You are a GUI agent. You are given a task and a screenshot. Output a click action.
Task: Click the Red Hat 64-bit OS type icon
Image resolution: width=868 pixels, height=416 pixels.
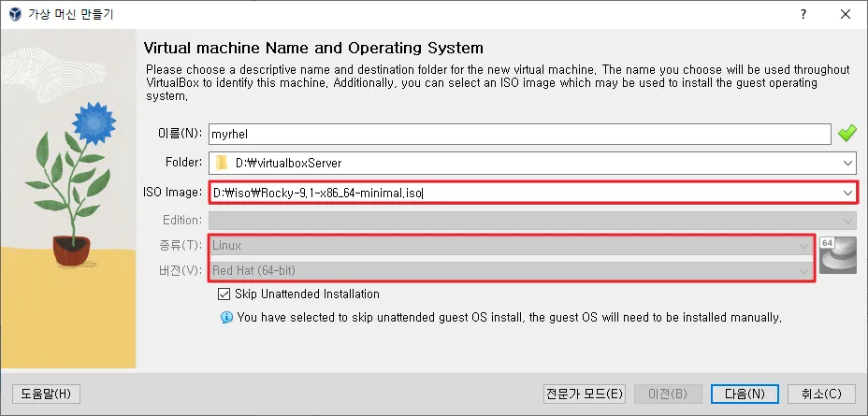(x=837, y=255)
